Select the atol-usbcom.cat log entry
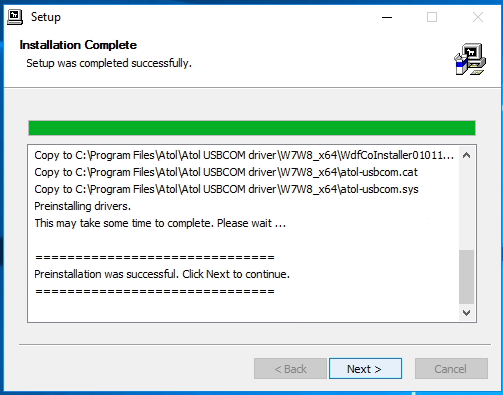Image resolution: width=503 pixels, height=395 pixels. coord(226,172)
